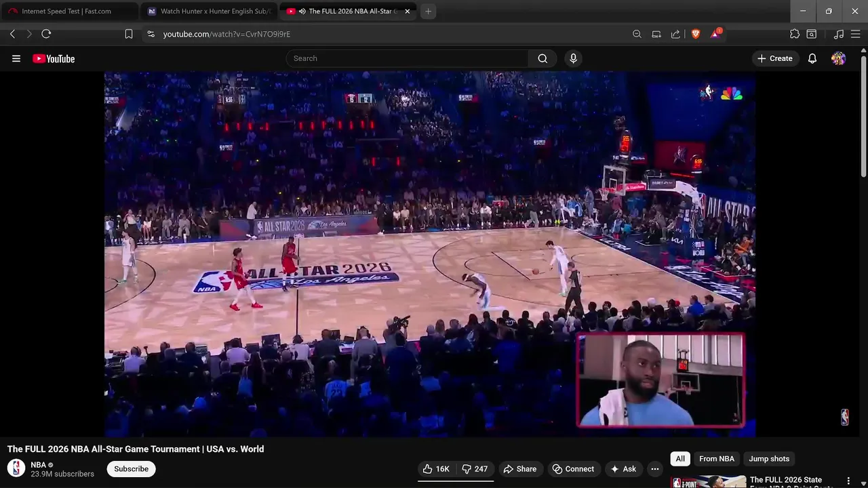Click the cast-to-screen icon in address bar

pos(656,34)
